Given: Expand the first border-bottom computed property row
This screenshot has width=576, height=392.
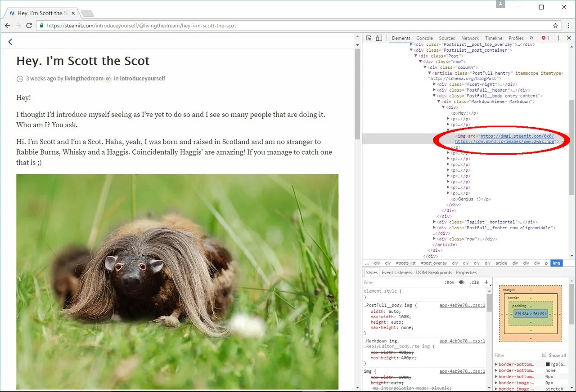Looking at the screenshot, I should tap(496, 365).
